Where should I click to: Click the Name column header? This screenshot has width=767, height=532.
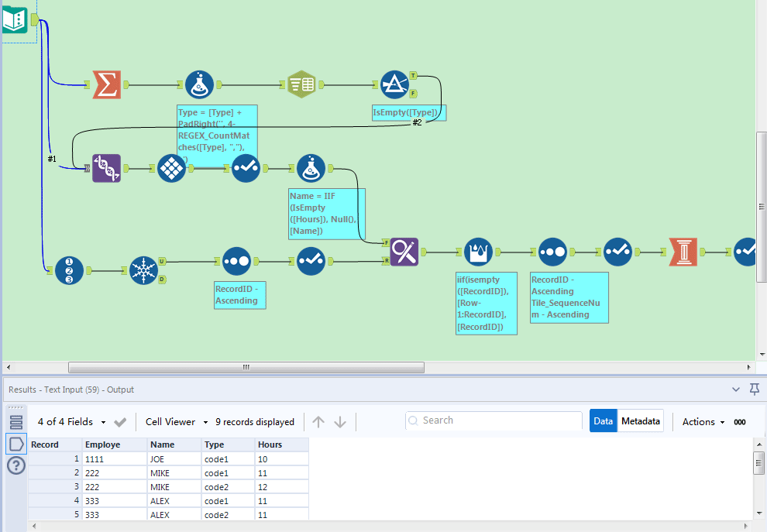click(174, 444)
